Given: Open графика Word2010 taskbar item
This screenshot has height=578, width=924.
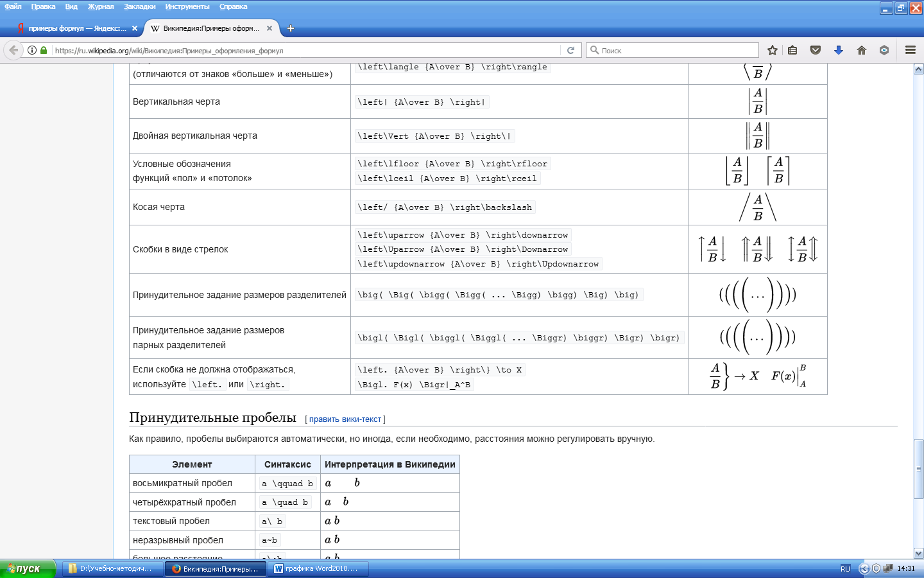Looking at the screenshot, I should [320, 568].
